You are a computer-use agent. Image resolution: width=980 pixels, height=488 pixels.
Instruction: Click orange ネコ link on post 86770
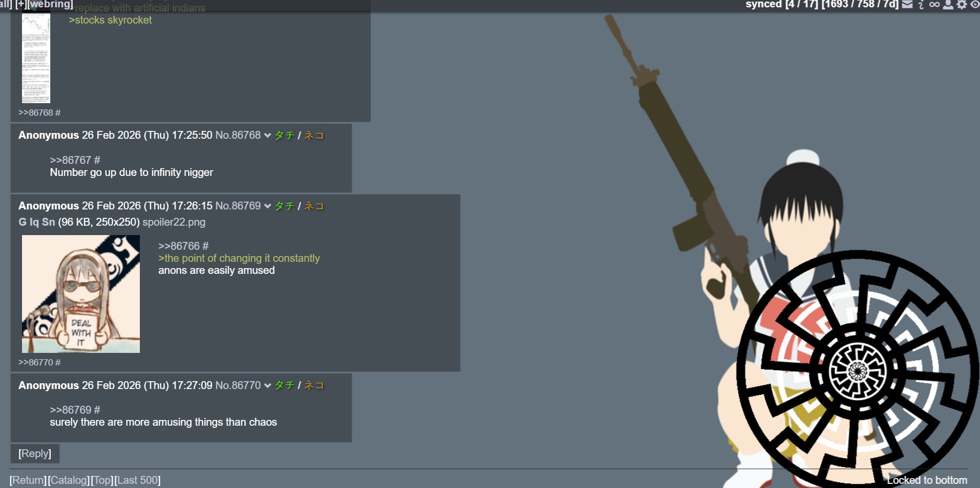click(314, 385)
